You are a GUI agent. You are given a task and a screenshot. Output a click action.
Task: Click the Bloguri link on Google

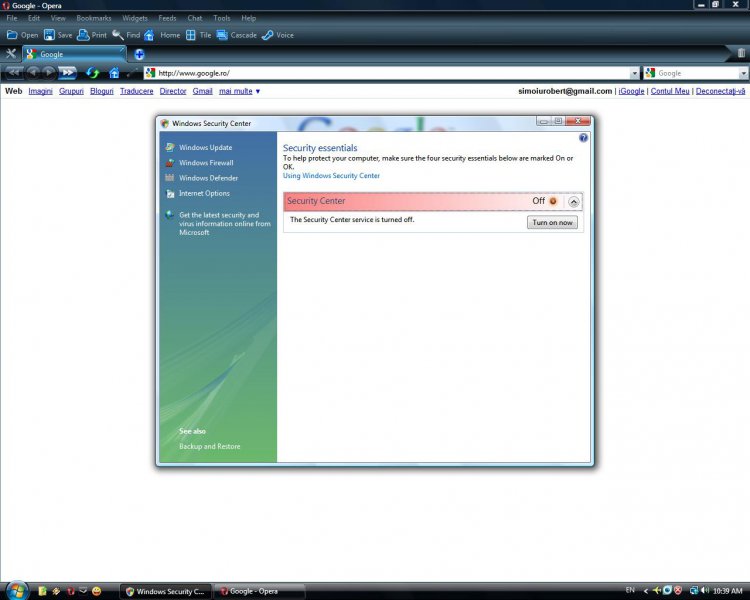pos(102,91)
